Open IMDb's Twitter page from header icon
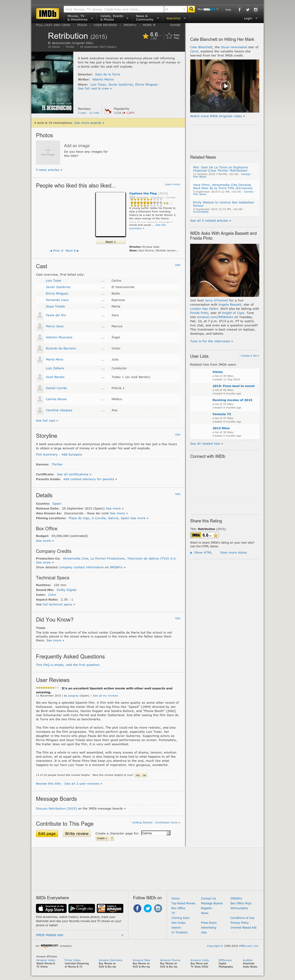 (x=248, y=9)
